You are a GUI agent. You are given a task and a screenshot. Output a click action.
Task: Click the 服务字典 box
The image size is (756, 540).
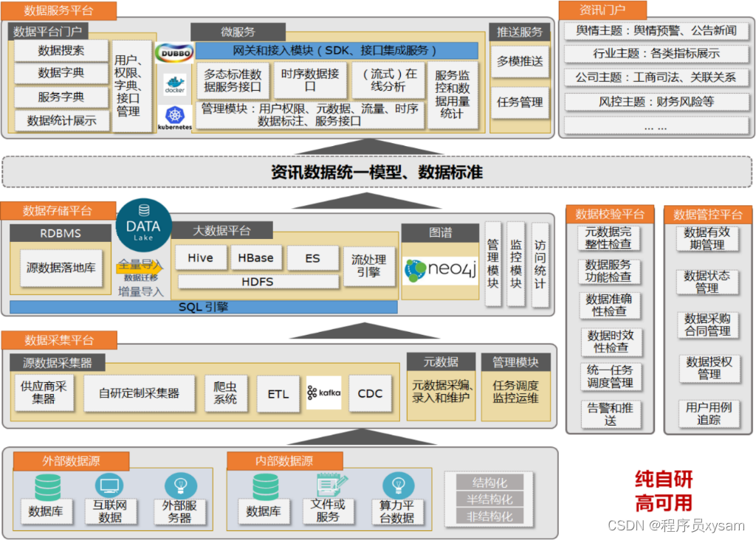61,97
